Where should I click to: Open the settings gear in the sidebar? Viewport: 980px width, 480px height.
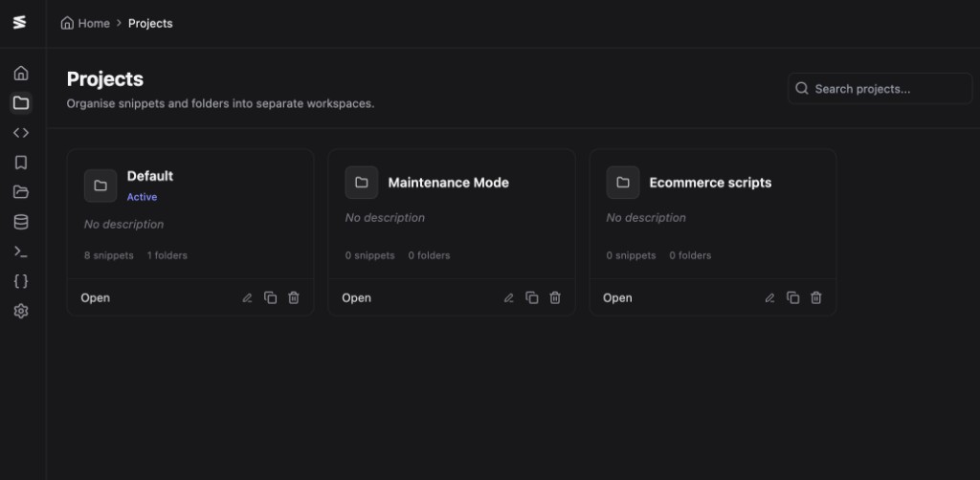pos(21,311)
